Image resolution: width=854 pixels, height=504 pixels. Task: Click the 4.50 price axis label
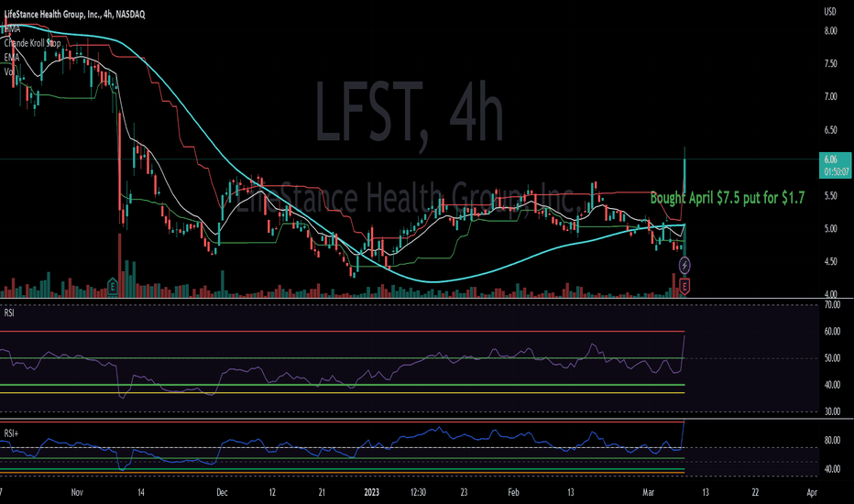[x=830, y=261]
